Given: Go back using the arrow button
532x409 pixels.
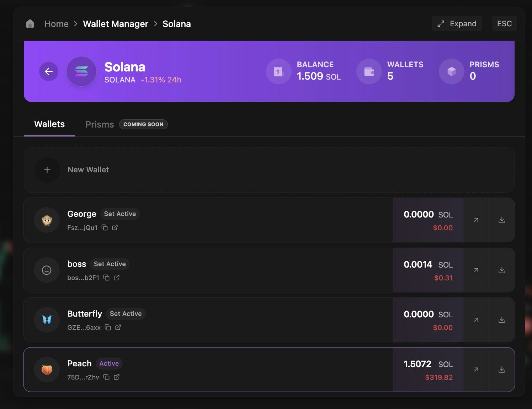Looking at the screenshot, I should pyautogui.click(x=49, y=71).
